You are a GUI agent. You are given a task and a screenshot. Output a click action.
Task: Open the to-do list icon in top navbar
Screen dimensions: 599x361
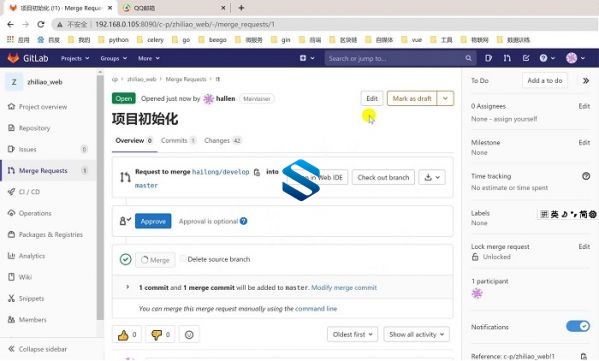tap(526, 58)
